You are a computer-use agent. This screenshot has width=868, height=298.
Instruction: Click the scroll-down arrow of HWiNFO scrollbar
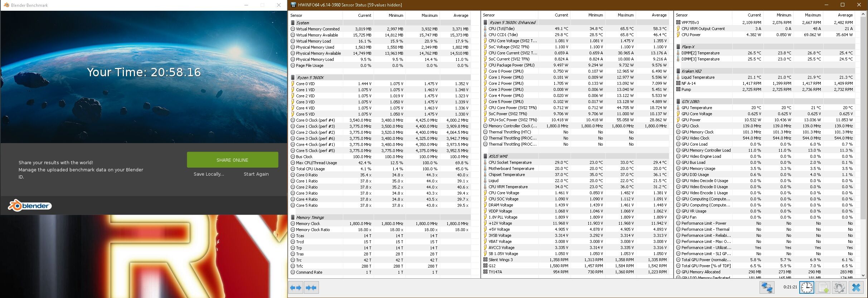(x=863, y=275)
